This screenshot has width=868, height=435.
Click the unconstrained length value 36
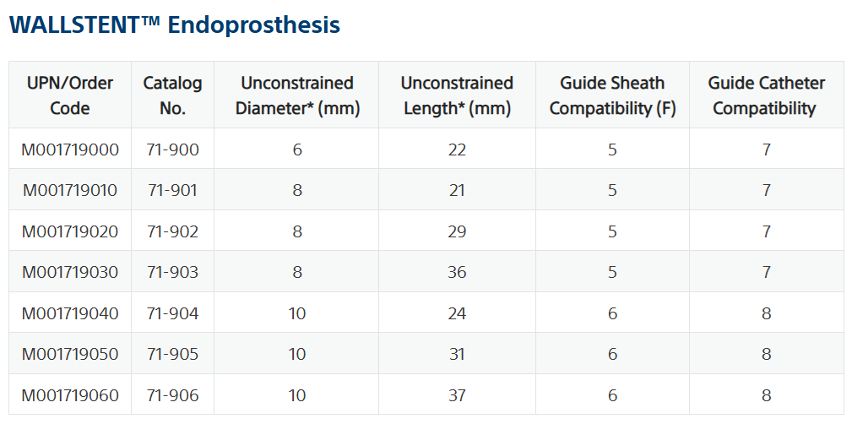[x=457, y=272]
